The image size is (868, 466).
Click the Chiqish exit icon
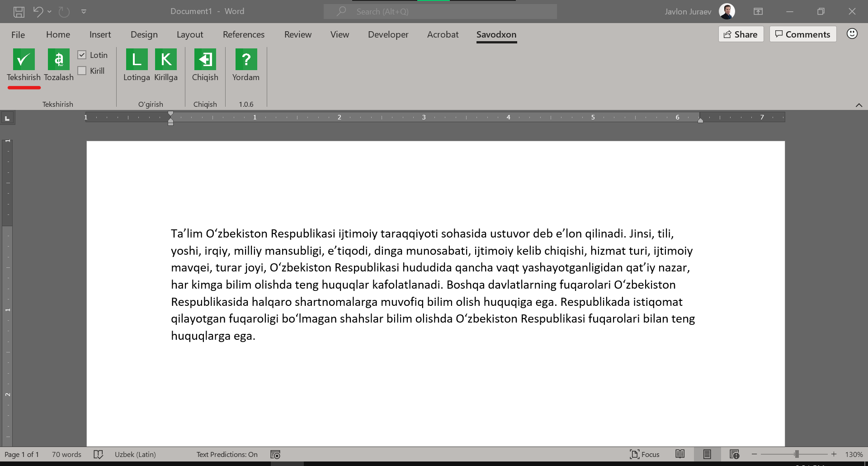(x=205, y=60)
